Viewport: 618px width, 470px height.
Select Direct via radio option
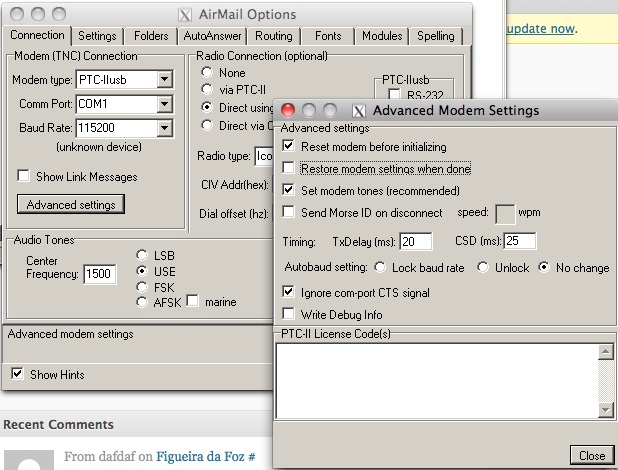point(207,125)
